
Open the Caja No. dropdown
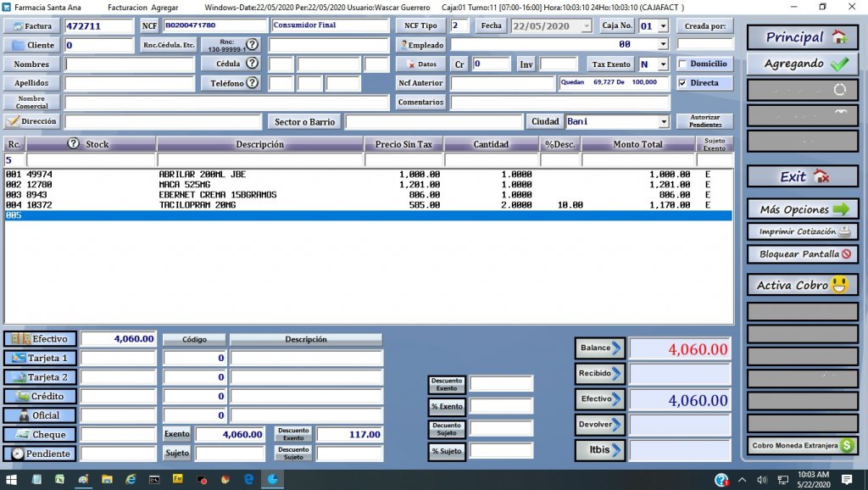click(x=663, y=26)
